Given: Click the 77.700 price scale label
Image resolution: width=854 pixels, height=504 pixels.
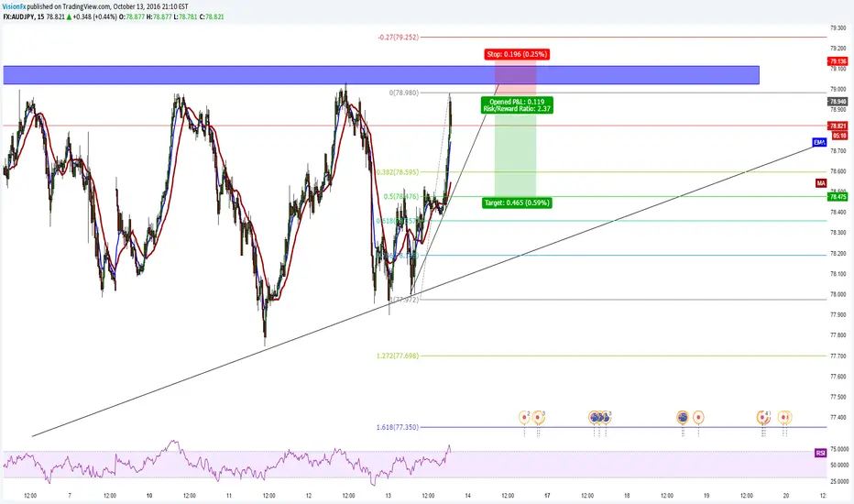Looking at the screenshot, I should pyautogui.click(x=838, y=356).
